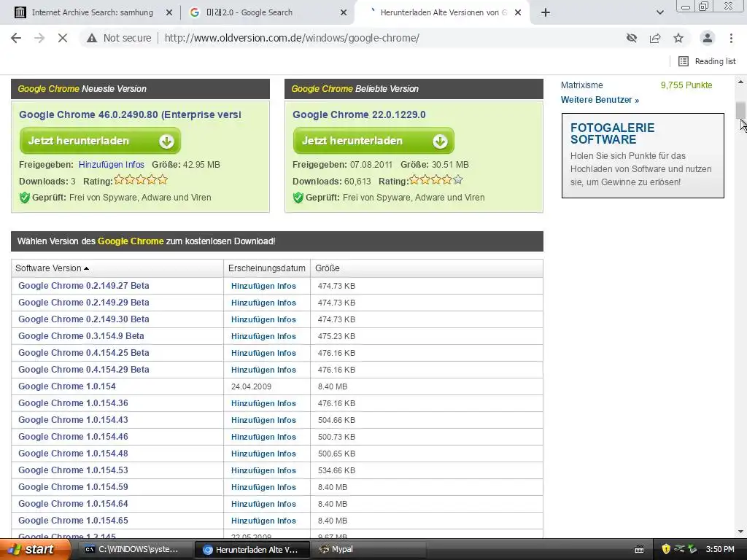Sort the table by Software Version
Viewport: 747px width, 560px height.
(52, 268)
